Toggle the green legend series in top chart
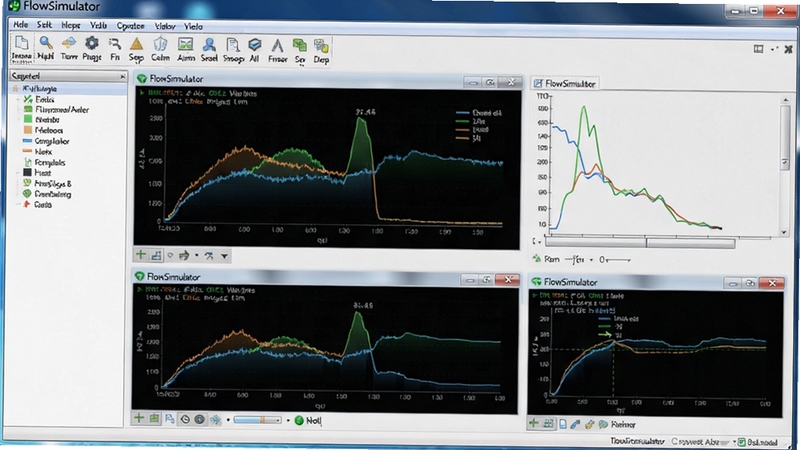 (470, 121)
